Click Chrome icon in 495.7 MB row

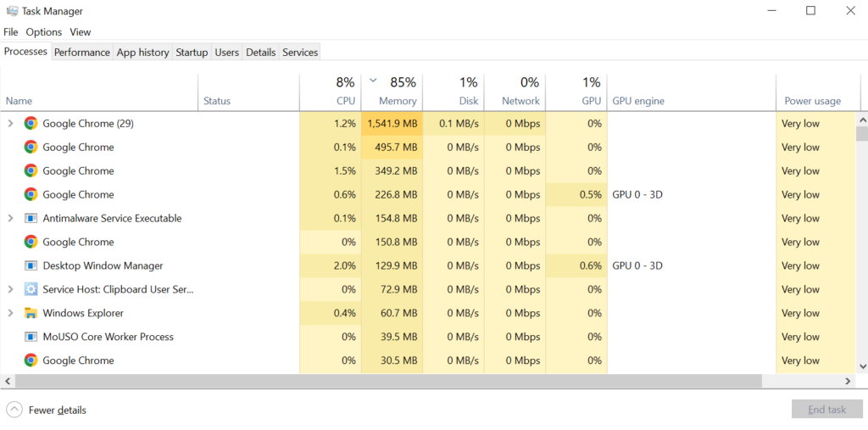tap(31, 148)
